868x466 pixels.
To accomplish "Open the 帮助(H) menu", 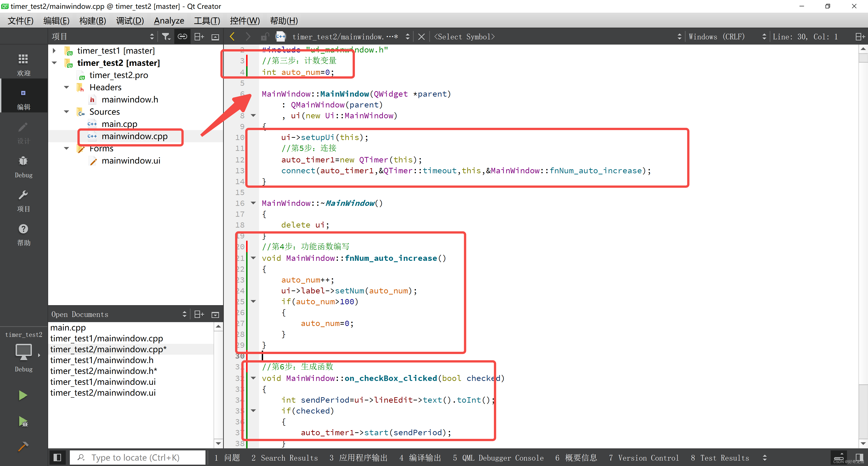I will 284,21.
